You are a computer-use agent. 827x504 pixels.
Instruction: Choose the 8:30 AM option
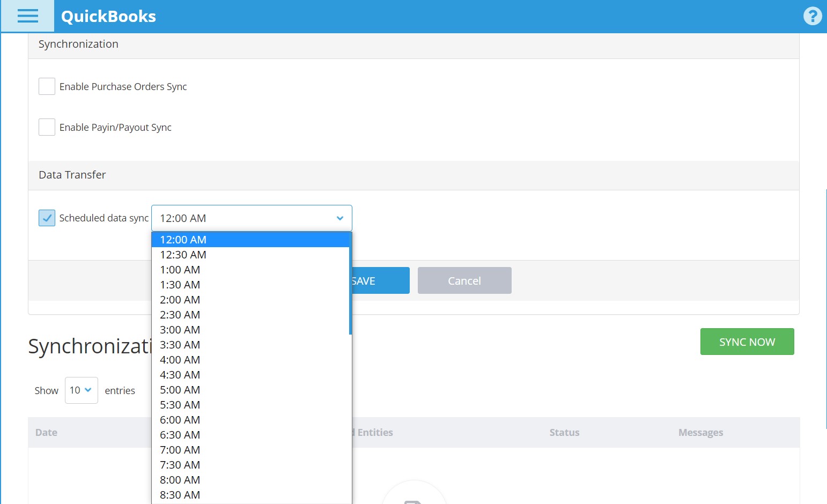coord(250,495)
